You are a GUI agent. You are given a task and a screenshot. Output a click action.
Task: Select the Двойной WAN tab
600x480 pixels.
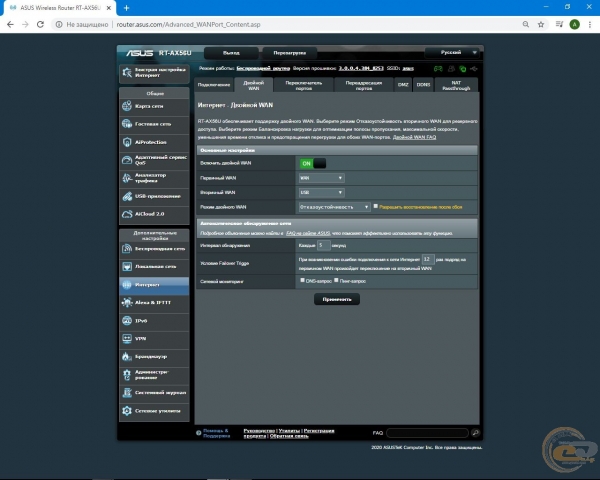coord(254,85)
